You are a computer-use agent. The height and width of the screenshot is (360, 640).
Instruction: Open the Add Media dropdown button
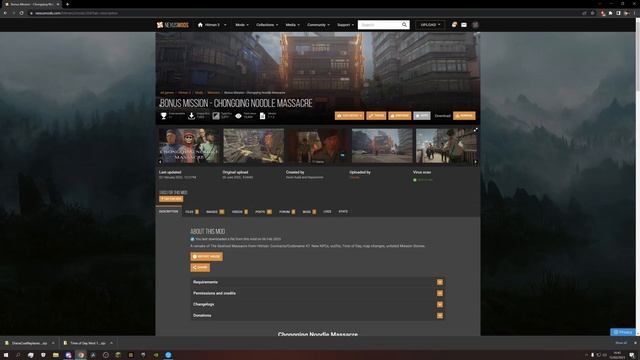(x=349, y=116)
